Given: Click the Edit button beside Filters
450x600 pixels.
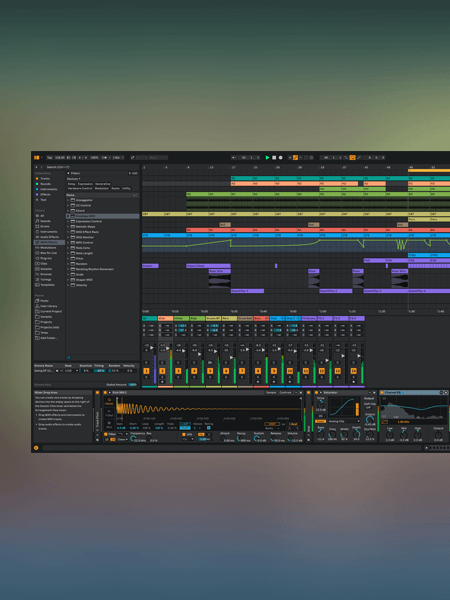Looking at the screenshot, I should tap(133, 173).
